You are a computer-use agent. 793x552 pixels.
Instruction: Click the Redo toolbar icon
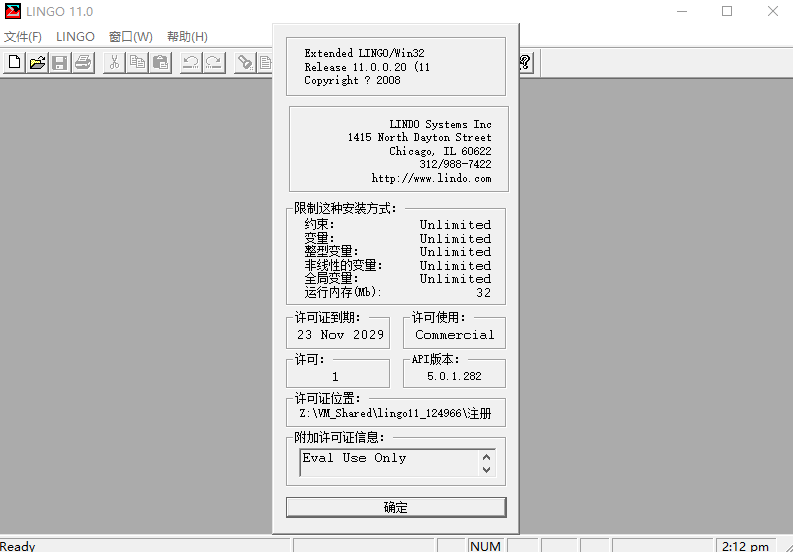tap(214, 63)
